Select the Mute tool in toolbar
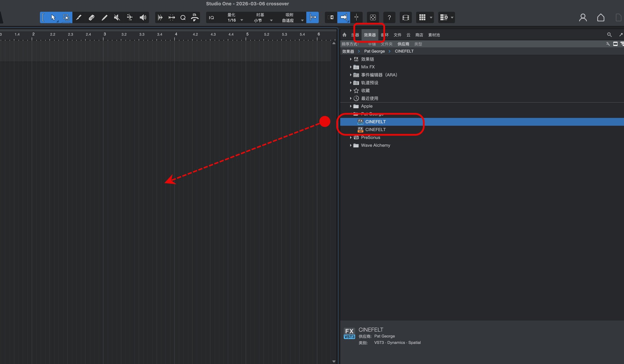The height and width of the screenshot is (364, 624). pos(117,18)
